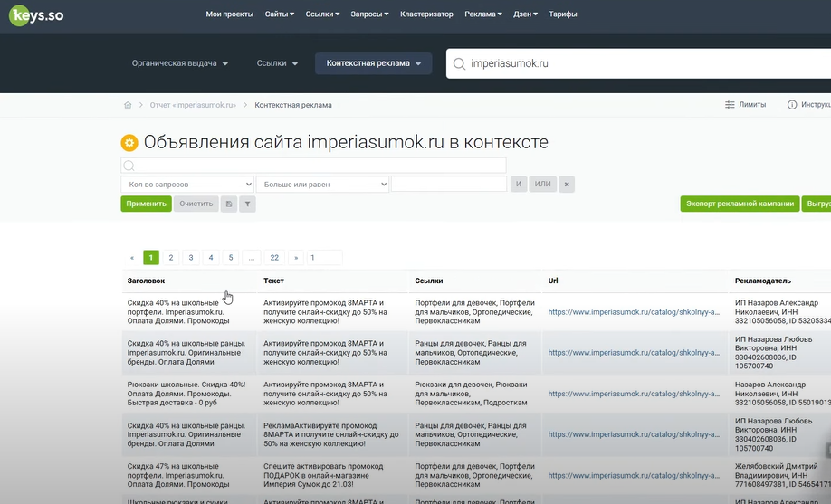Open the Кластеризатор menu item
Viewport: 831px width, 504px height.
425,14
